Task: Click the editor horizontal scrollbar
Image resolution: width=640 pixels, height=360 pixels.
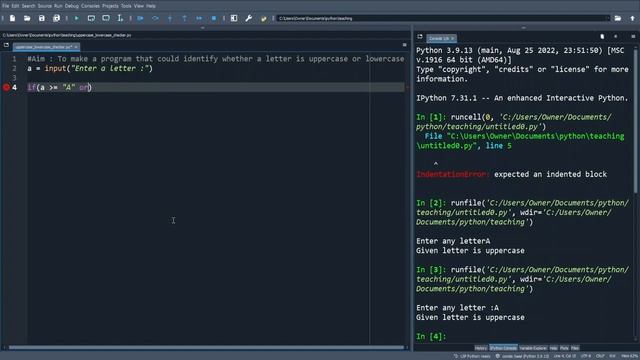Action: [x=206, y=348]
